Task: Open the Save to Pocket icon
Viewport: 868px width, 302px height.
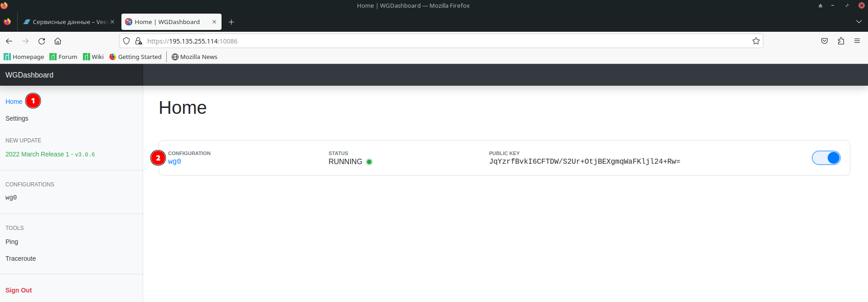Action: coord(825,41)
